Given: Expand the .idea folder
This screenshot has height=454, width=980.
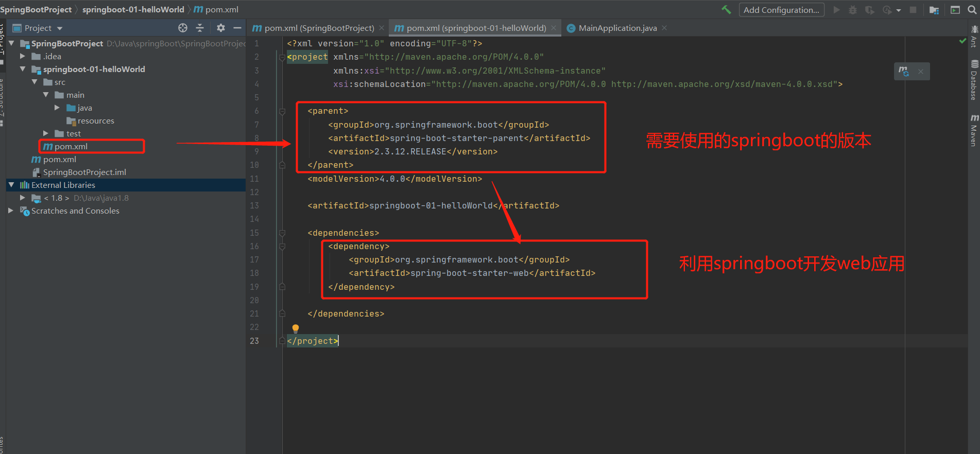Looking at the screenshot, I should pyautogui.click(x=23, y=56).
